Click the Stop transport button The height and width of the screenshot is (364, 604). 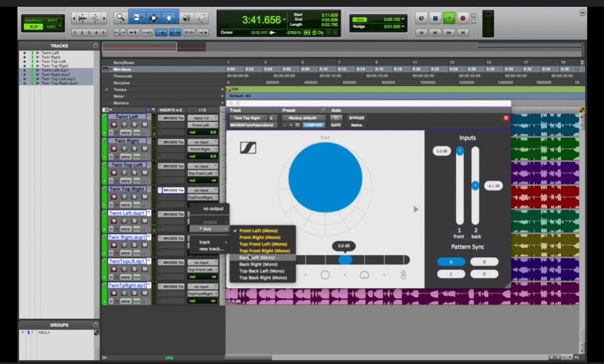click(x=435, y=18)
